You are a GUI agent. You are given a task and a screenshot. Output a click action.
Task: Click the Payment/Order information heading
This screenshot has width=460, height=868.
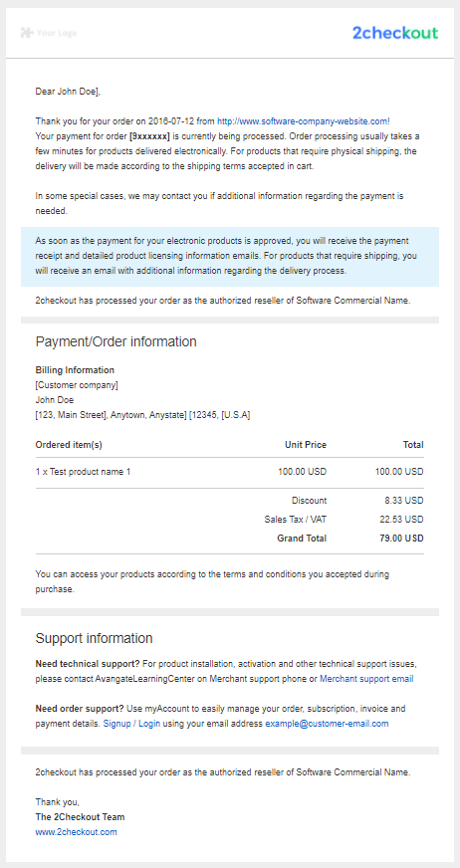[x=116, y=341]
